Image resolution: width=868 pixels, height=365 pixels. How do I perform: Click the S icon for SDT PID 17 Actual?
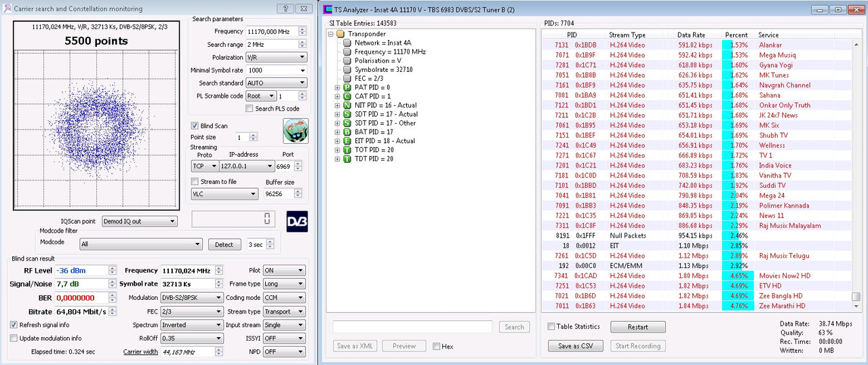pos(347,114)
